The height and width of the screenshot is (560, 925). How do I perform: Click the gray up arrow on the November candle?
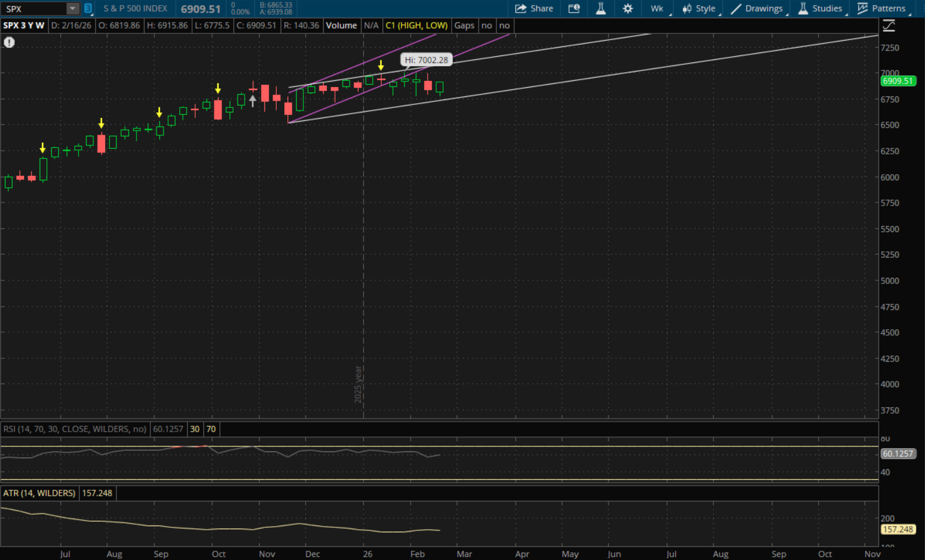pyautogui.click(x=253, y=101)
